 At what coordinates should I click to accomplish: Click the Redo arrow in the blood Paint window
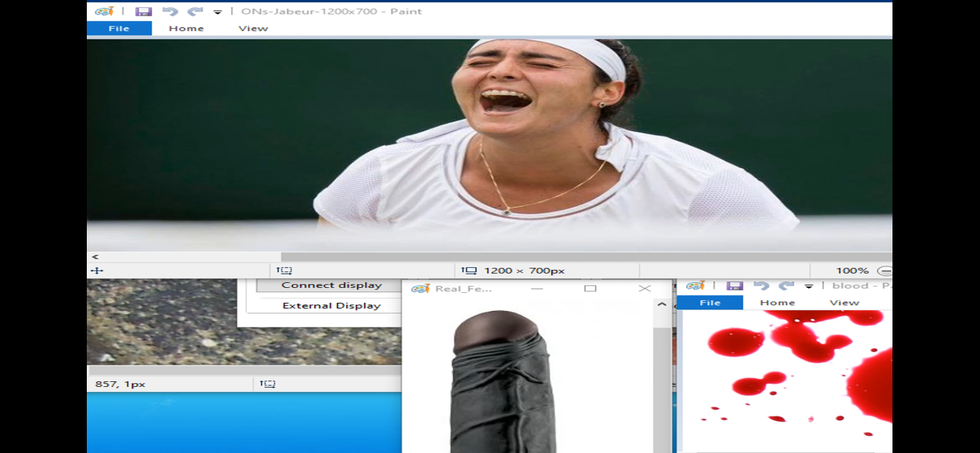point(786,286)
